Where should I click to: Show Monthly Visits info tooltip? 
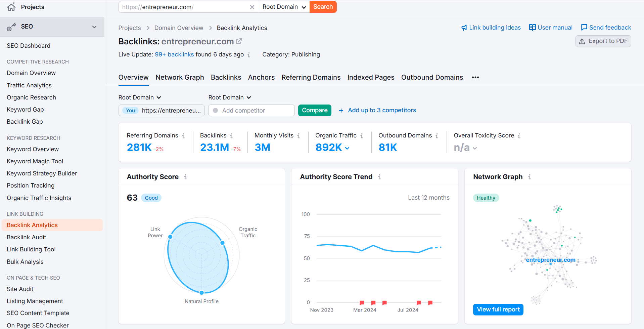coord(298,136)
